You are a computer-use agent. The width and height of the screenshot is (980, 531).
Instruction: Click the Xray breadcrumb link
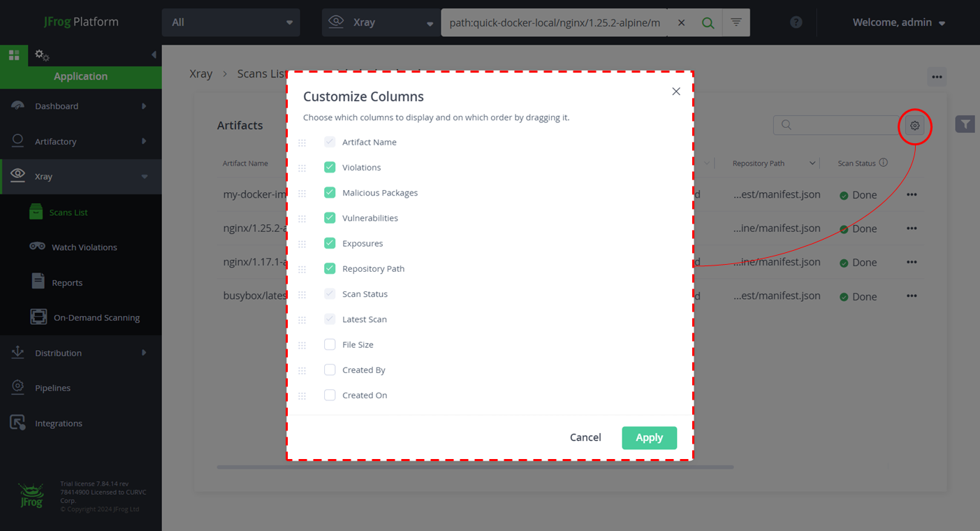pyautogui.click(x=200, y=73)
